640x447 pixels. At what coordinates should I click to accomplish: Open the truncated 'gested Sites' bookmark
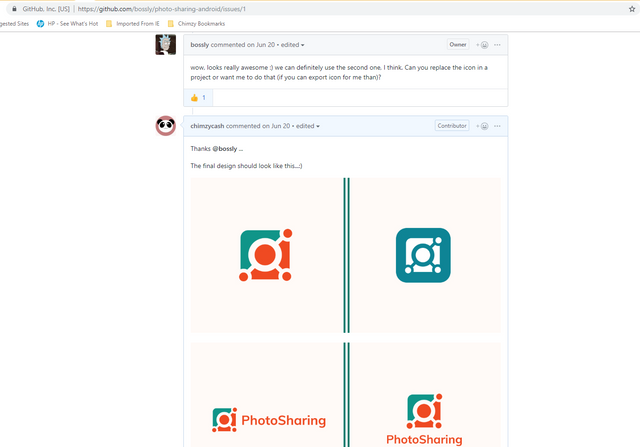coord(14,24)
